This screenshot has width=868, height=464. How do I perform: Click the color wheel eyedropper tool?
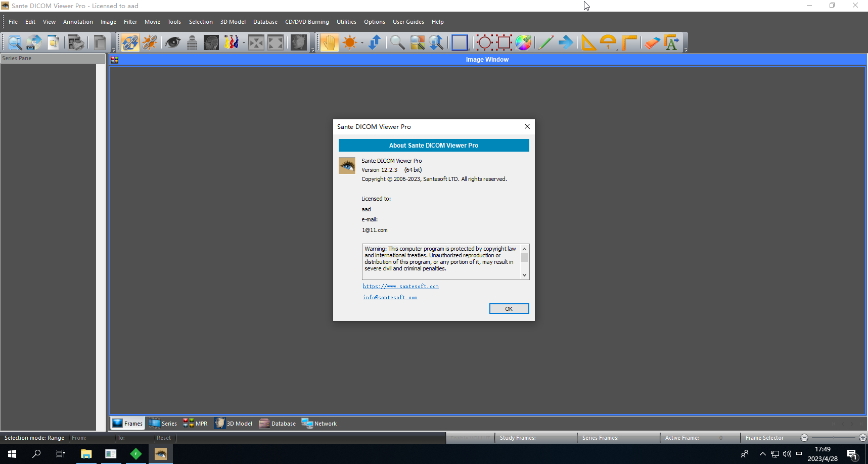[523, 42]
